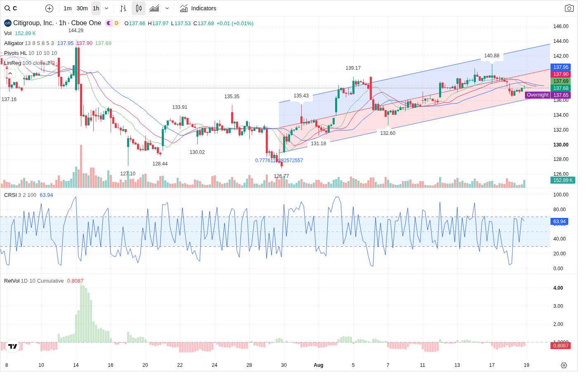Screen dimensions: 586x392
Task: Click the 63.94 CRSI axis label
Action: (560, 222)
